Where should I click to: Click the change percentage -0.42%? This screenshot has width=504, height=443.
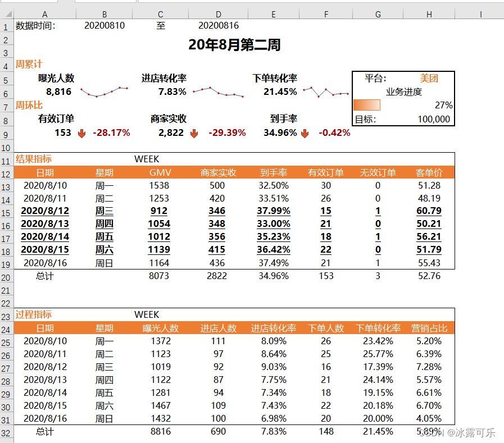pyautogui.click(x=334, y=133)
